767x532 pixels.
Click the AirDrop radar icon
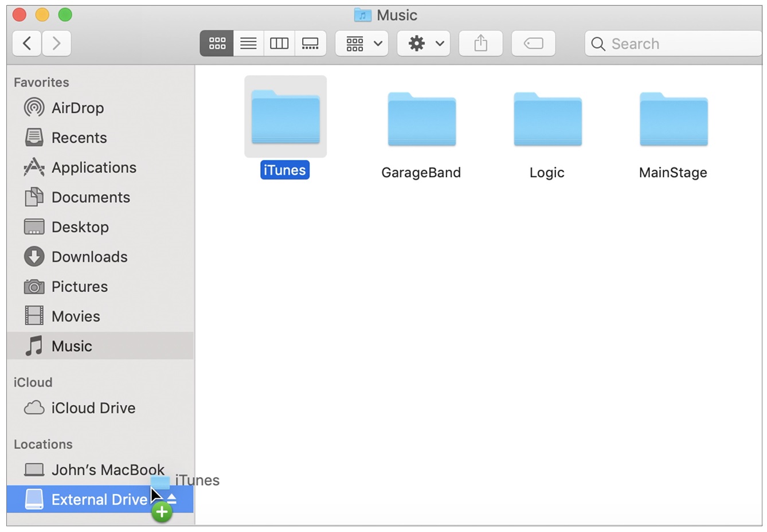34,108
